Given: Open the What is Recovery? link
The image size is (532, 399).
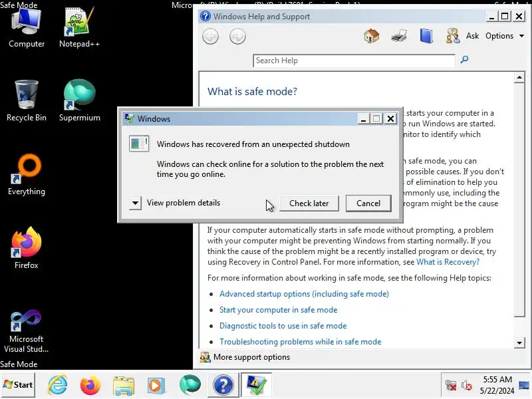Looking at the screenshot, I should click(x=448, y=262).
